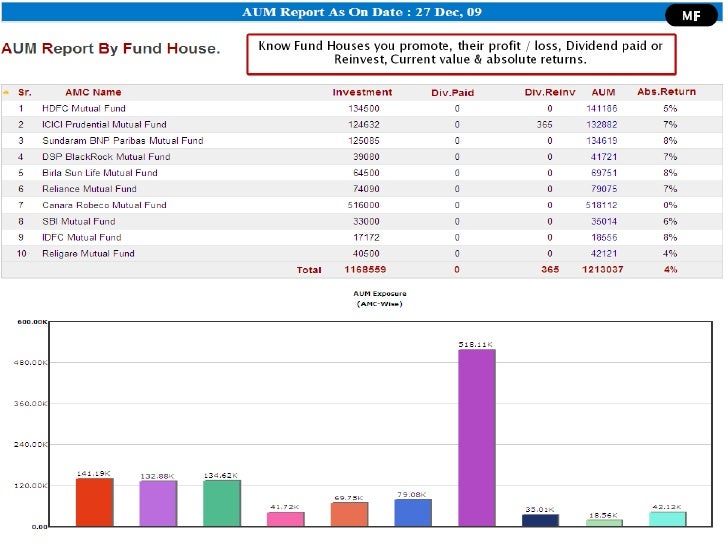Open AUM value 42121 link
728x546 pixels.
[604, 254]
